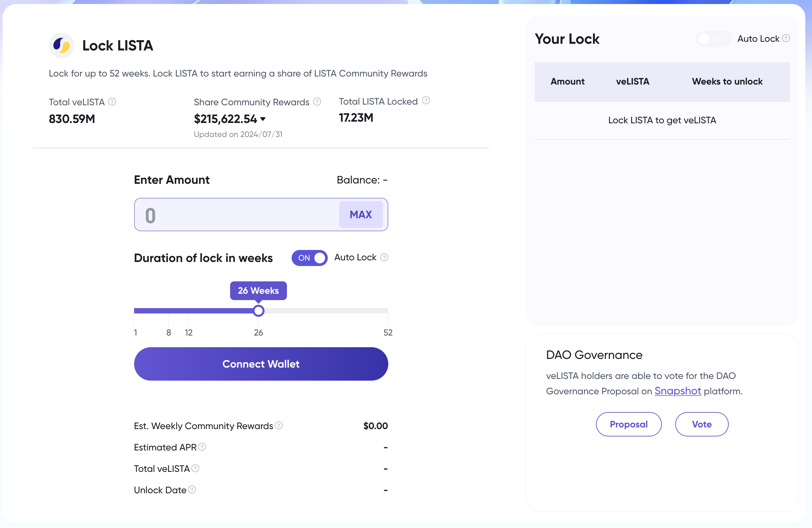
Task: Open the Snapshot platform link
Action: pos(677,391)
